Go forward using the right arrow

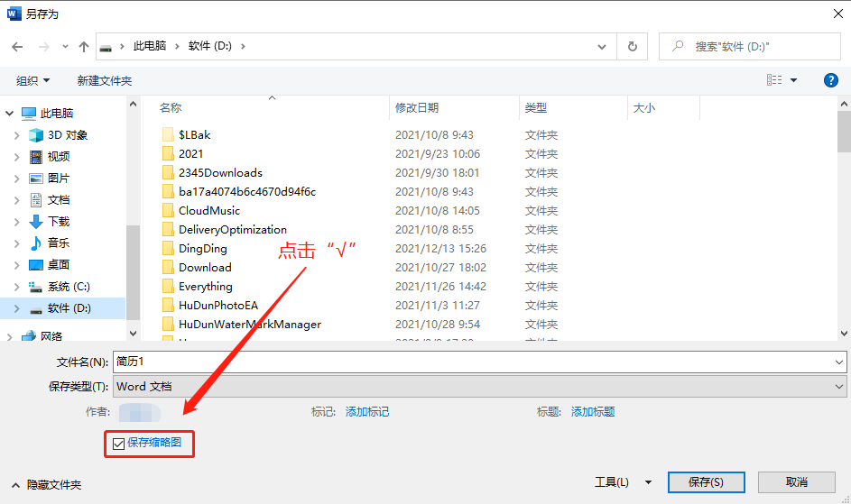(44, 47)
